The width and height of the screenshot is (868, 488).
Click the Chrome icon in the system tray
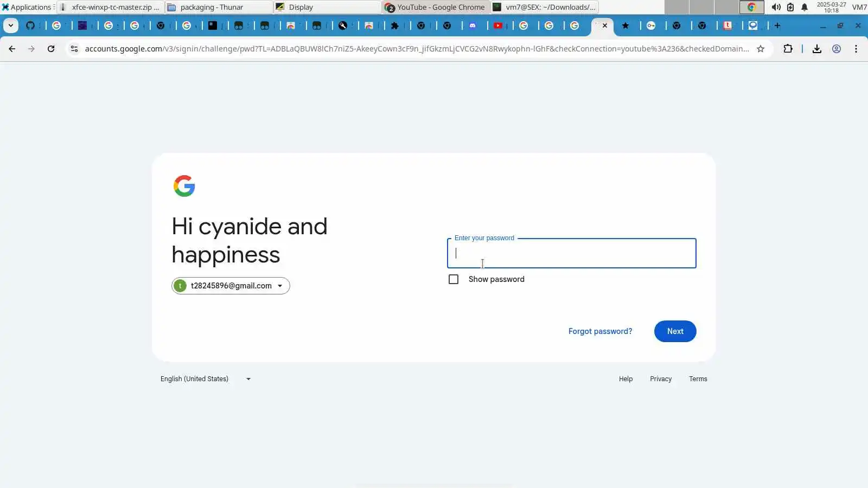(x=751, y=7)
